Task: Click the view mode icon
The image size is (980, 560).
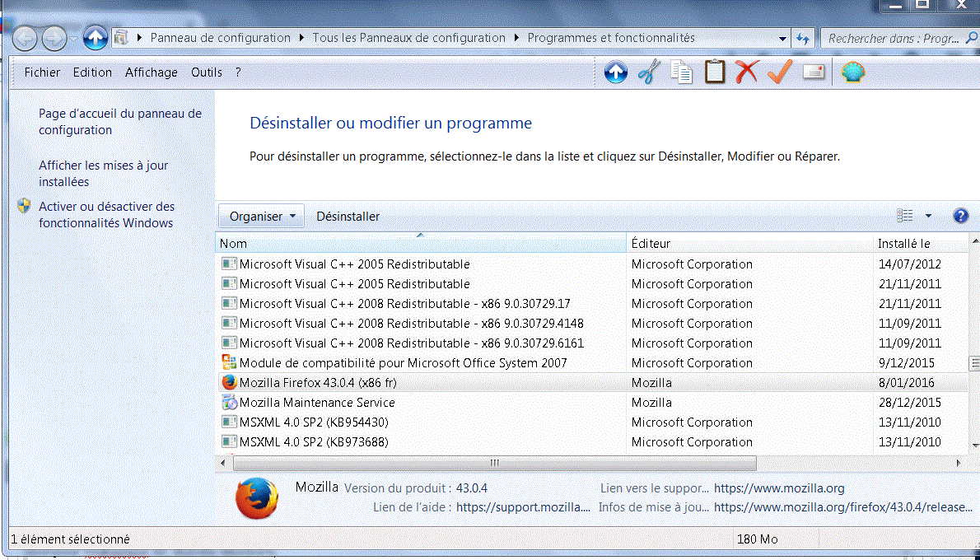Action: pyautogui.click(x=904, y=216)
